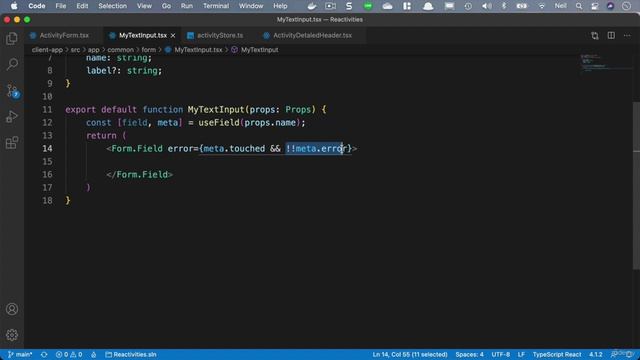Open Problems via errors and warnings count
The height and width of the screenshot is (360, 640).
pos(69,354)
